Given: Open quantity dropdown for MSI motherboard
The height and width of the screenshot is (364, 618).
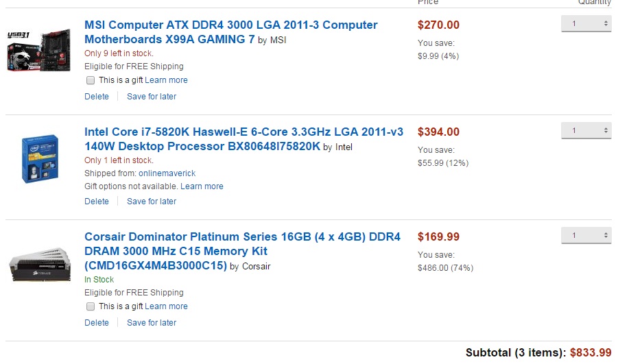Looking at the screenshot, I should click(x=586, y=23).
